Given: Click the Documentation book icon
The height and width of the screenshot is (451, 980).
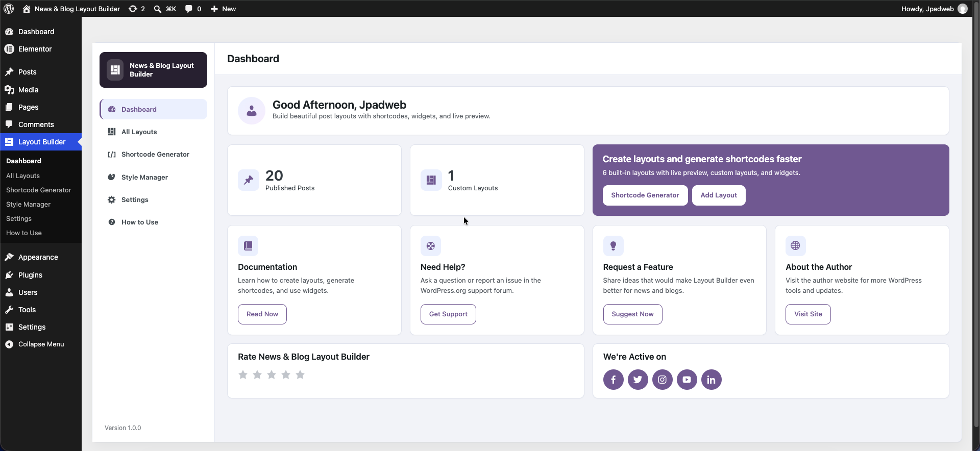Looking at the screenshot, I should 248,246.
